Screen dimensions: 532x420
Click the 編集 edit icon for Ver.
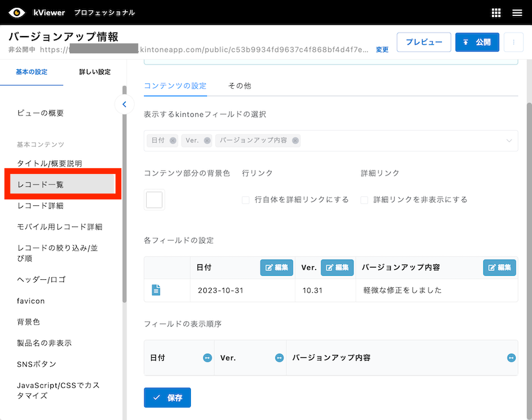337,267
